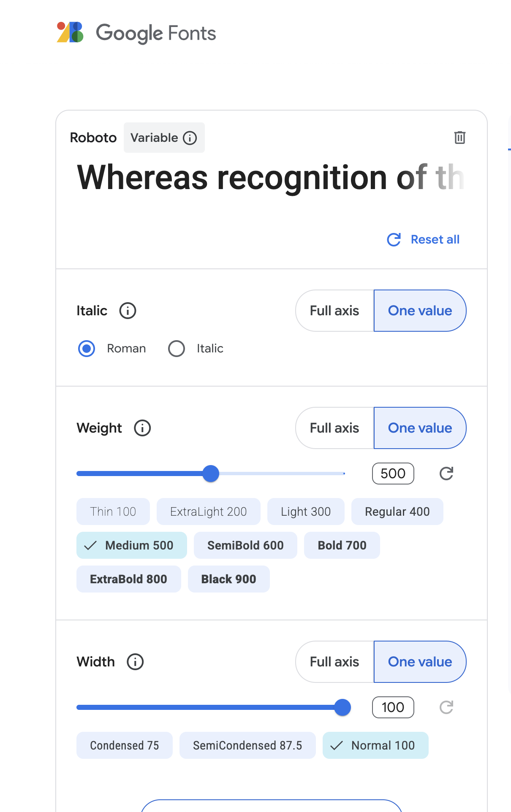Choose One value for Width
511x812 pixels.
tap(420, 662)
